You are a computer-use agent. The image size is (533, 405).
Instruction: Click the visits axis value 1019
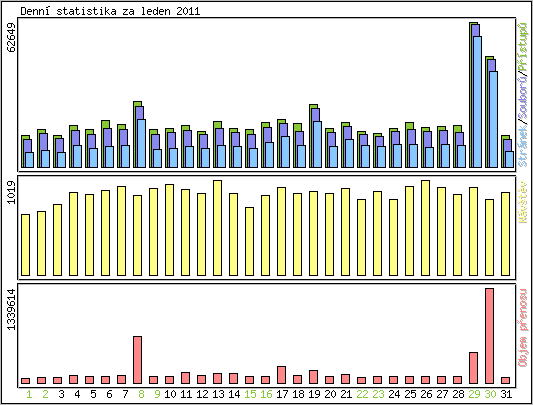tap(11, 192)
